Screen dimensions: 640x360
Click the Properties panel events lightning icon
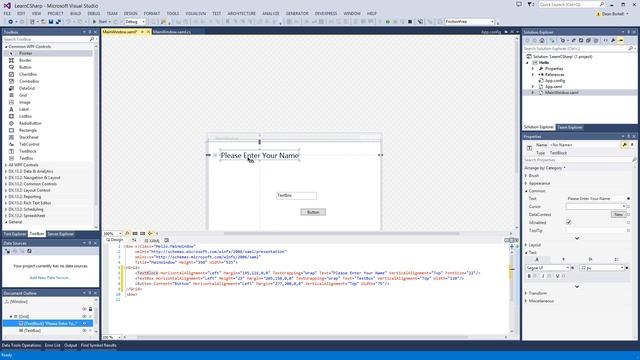[632, 145]
